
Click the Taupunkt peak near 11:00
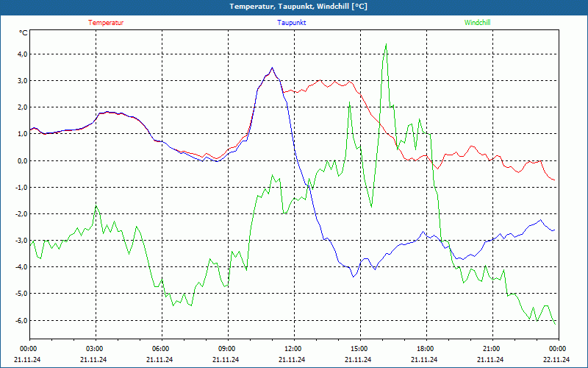pyautogui.click(x=272, y=68)
